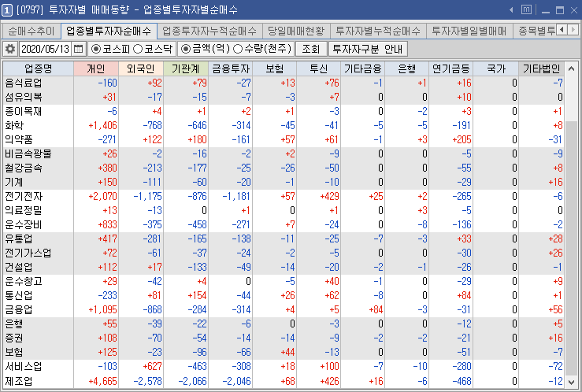The height and width of the screenshot is (392, 582).
Task: Click the 외국인 column header
Action: [x=141, y=69]
